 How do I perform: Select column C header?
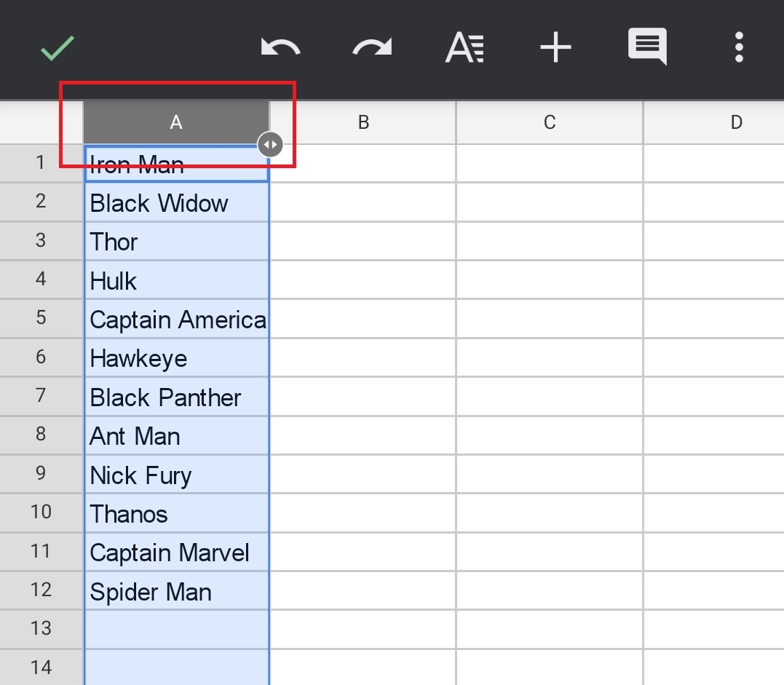pos(550,122)
